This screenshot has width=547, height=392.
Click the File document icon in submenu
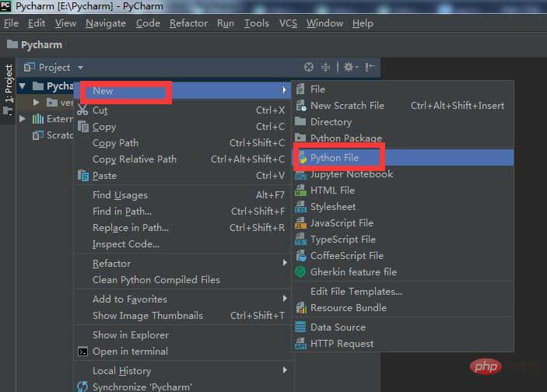coord(300,89)
